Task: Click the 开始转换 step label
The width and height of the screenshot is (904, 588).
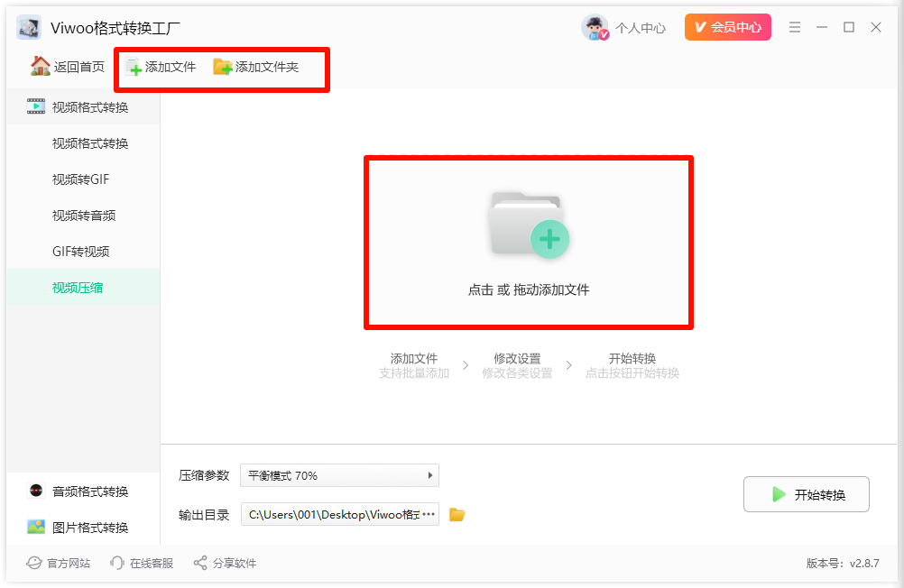Action: 632,358
